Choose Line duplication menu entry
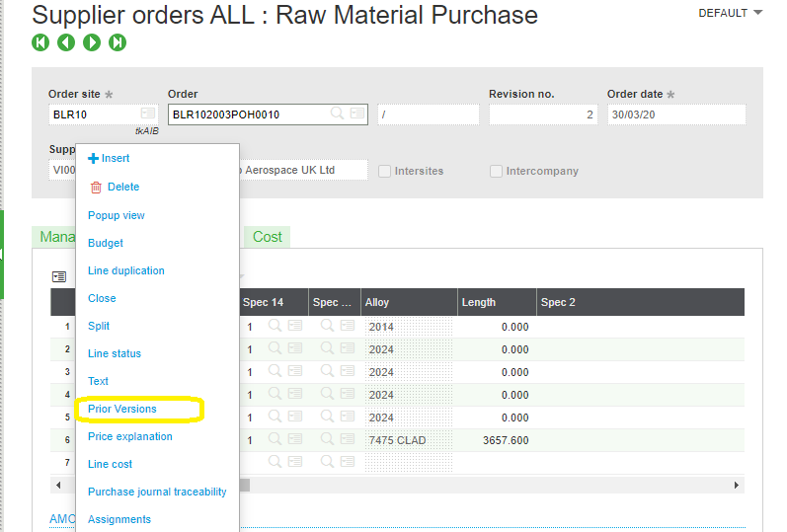 (x=125, y=270)
